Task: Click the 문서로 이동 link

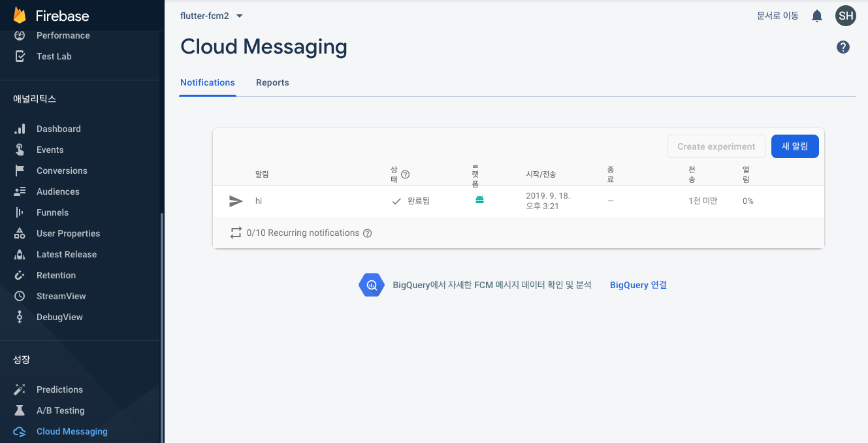Action: click(778, 16)
